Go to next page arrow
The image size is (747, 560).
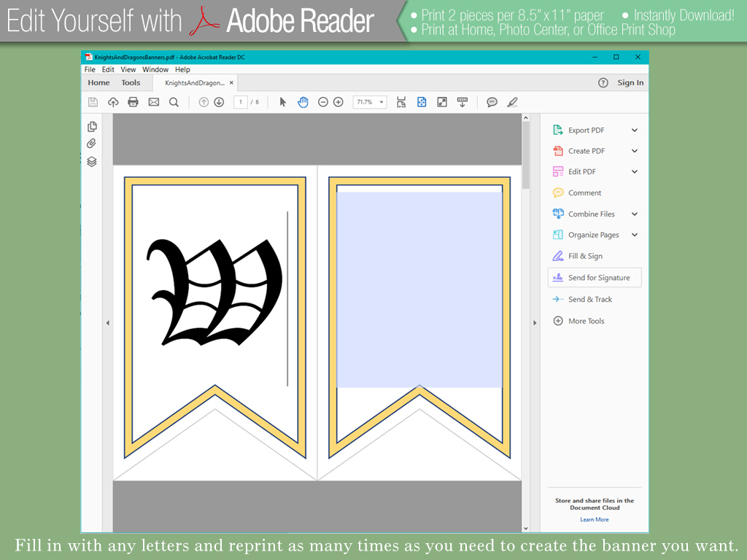[219, 102]
